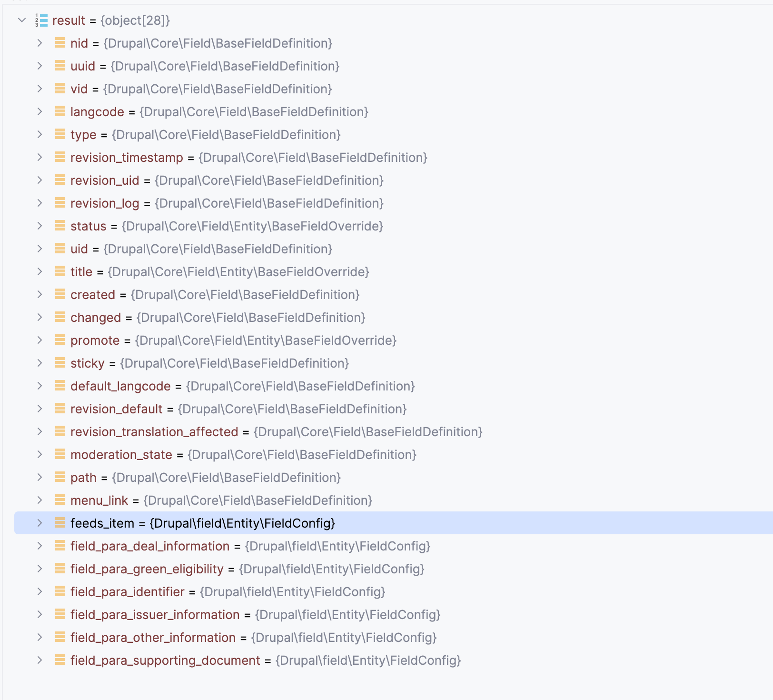Viewport: 773px width, 700px height.
Task: Expand the path field definition
Action: tap(40, 477)
